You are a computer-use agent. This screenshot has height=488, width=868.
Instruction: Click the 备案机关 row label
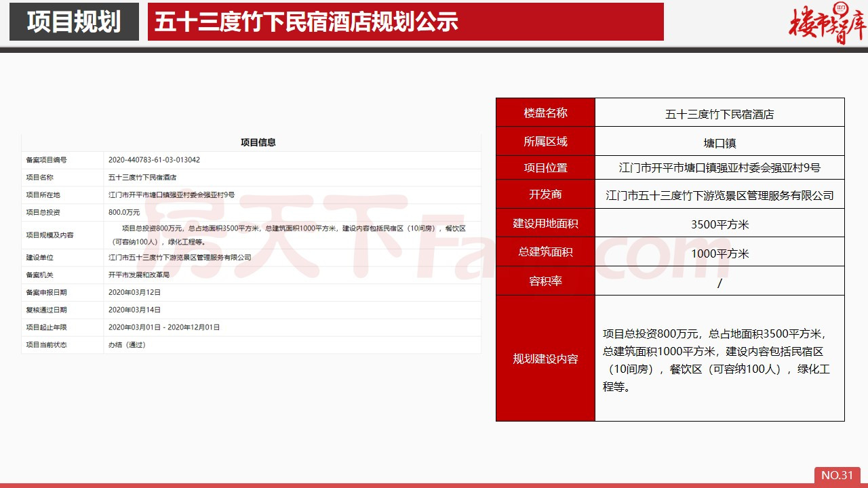39,275
